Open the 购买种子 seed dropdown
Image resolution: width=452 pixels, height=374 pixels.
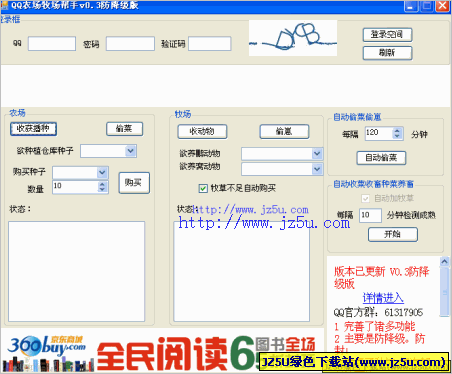(102, 172)
